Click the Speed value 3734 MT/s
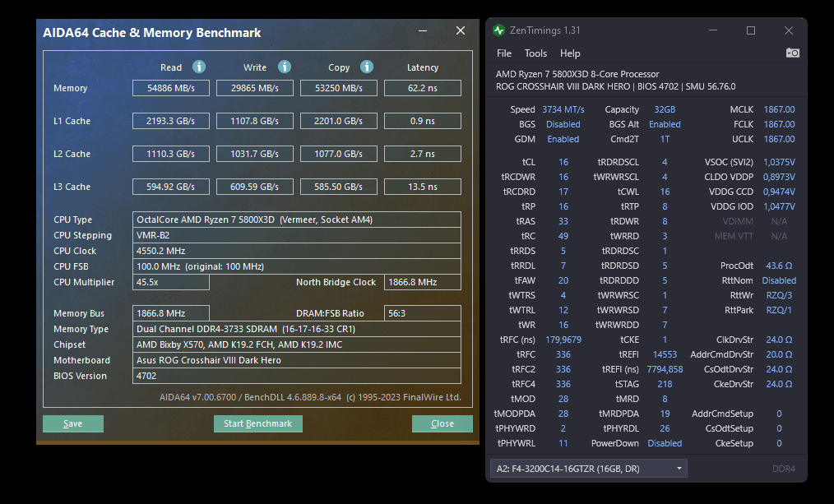 [563, 109]
